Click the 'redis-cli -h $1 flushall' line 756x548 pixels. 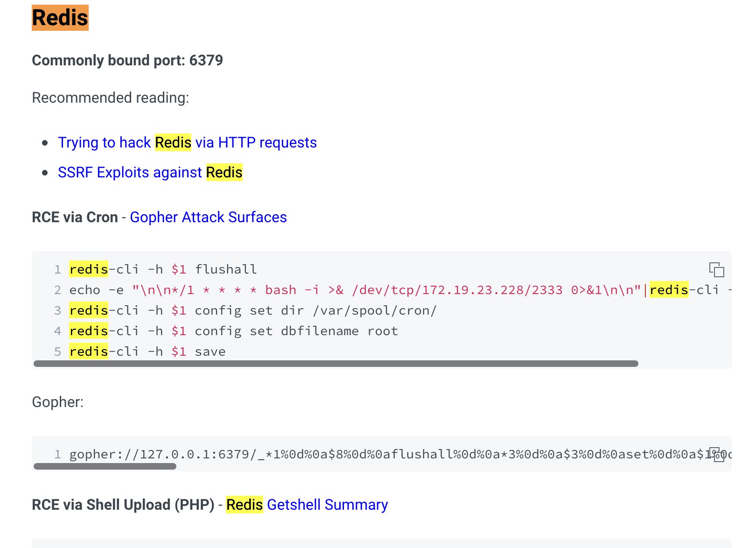pyautogui.click(x=163, y=269)
